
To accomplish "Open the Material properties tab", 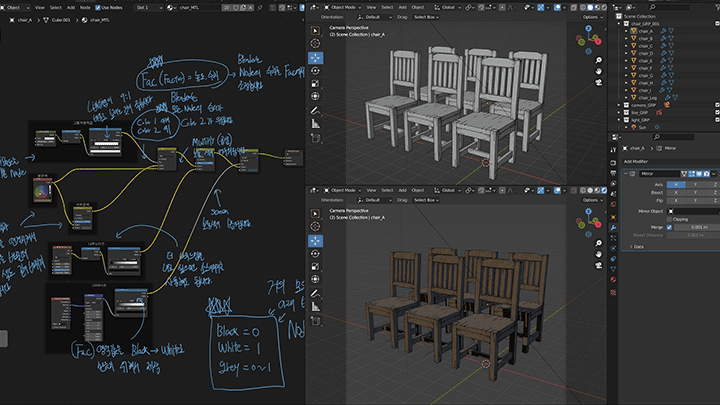I will (613, 279).
